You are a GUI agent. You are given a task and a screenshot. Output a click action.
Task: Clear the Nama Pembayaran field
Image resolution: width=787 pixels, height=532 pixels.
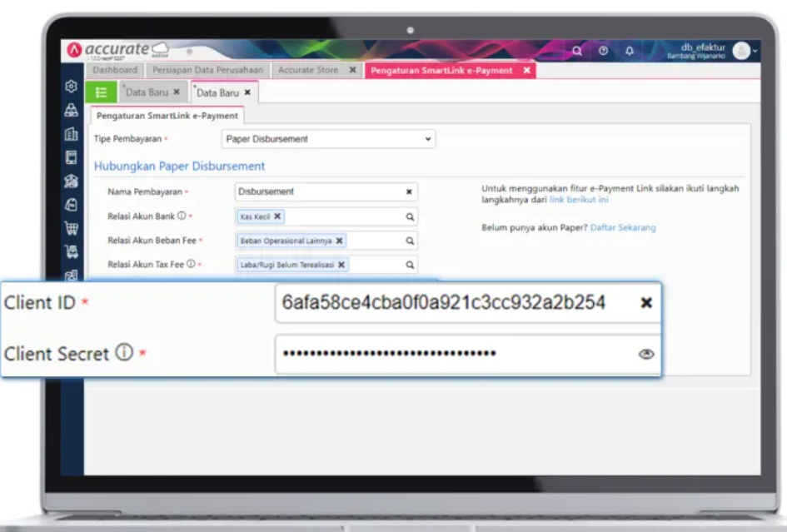pos(409,191)
